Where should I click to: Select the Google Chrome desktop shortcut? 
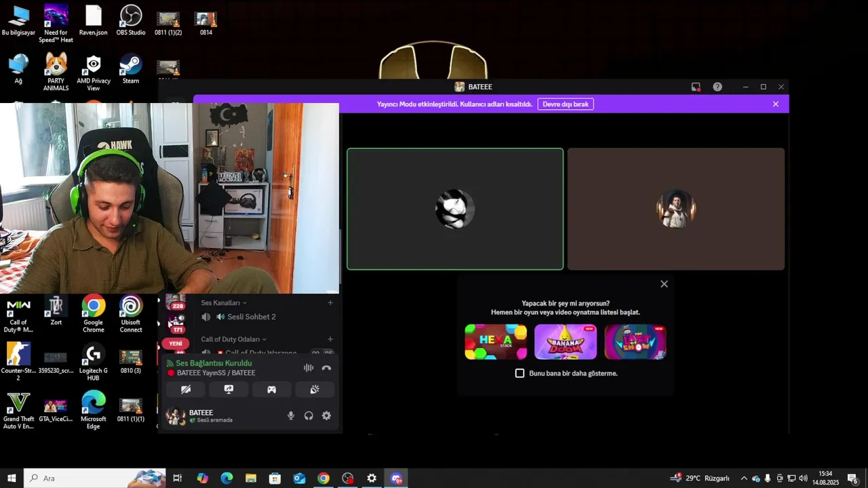pos(94,314)
